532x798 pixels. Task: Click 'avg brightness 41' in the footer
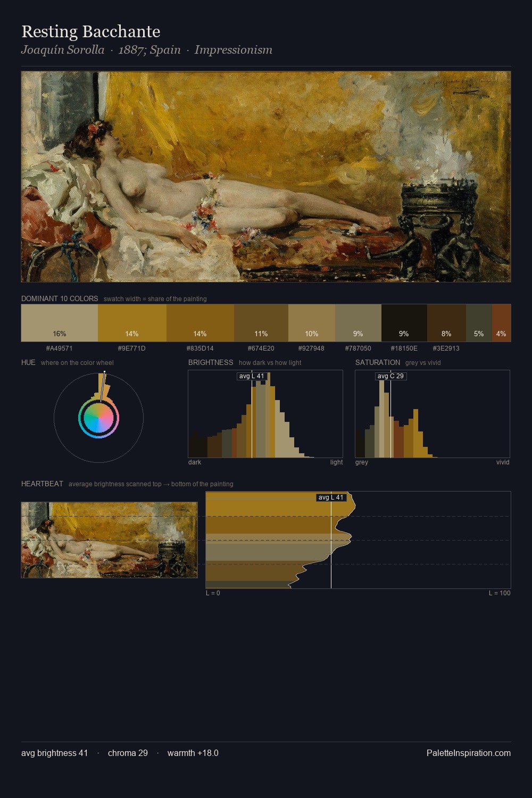pyautogui.click(x=54, y=753)
